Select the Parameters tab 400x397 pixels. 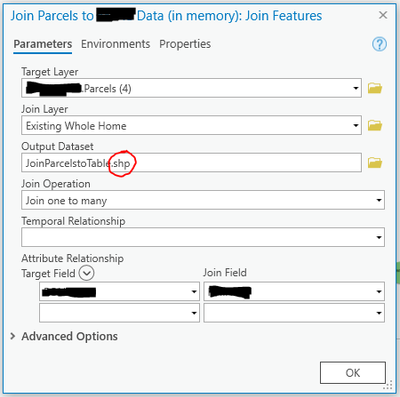coord(43,44)
